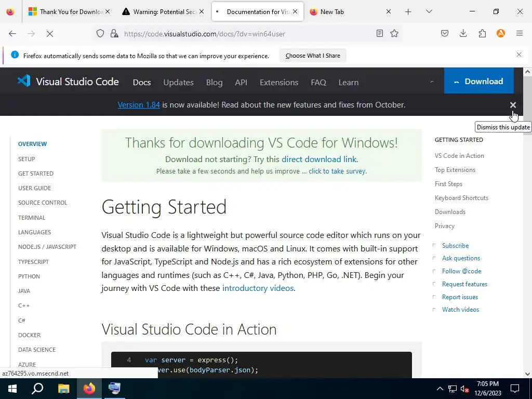Click the page vertical scrollbar down arrow

[527, 374]
